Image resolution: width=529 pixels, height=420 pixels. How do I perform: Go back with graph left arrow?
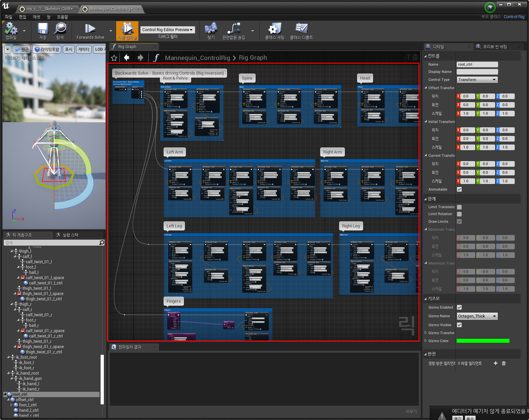coord(126,58)
